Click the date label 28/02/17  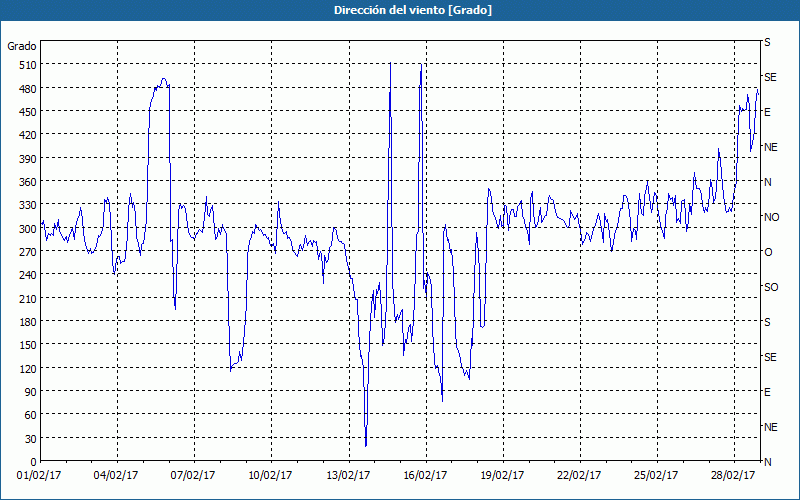[x=733, y=476]
